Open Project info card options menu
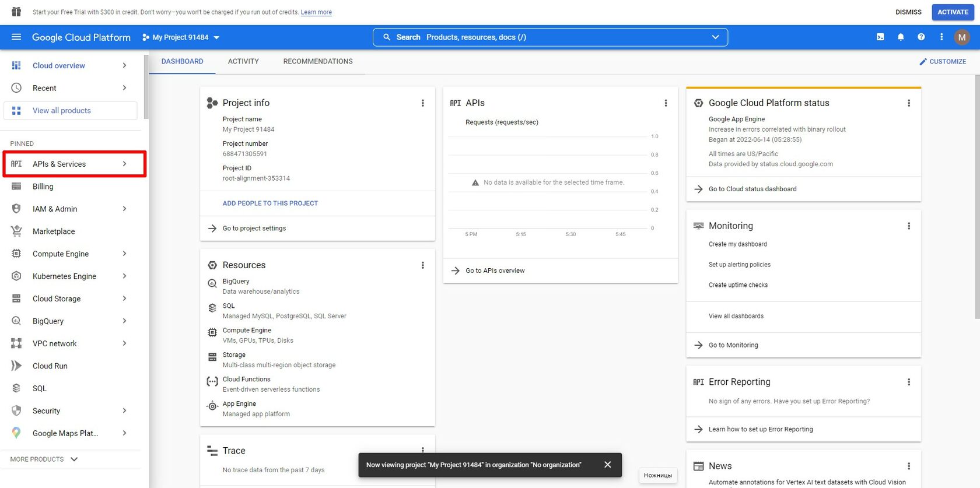 tap(423, 103)
